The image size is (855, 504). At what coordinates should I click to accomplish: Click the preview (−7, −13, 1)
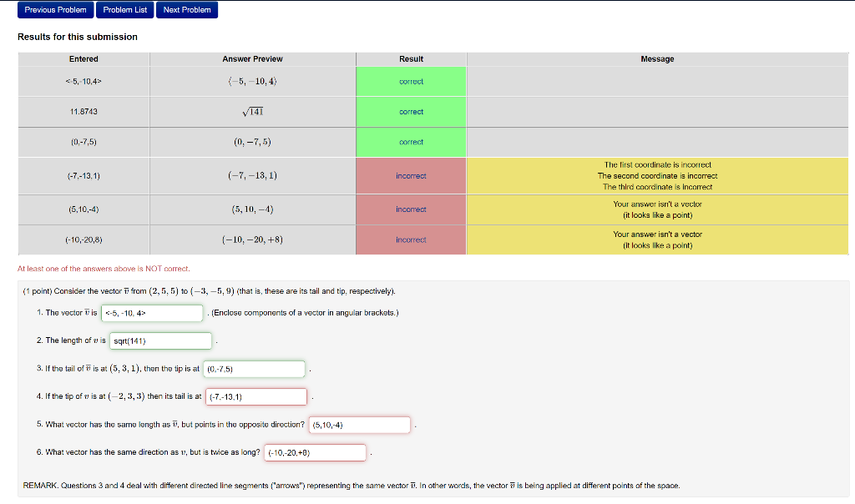[x=252, y=176]
